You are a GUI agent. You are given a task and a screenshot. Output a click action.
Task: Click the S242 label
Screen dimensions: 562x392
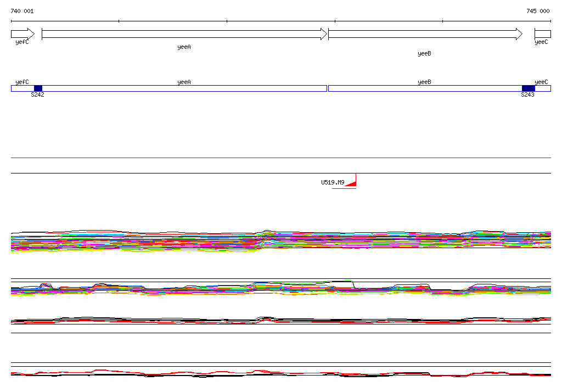click(37, 94)
